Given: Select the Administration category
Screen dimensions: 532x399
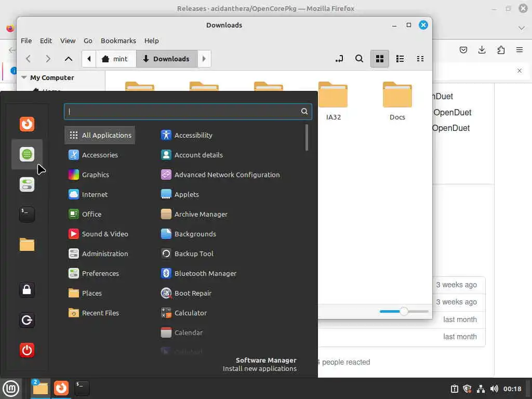Looking at the screenshot, I should point(98,254).
